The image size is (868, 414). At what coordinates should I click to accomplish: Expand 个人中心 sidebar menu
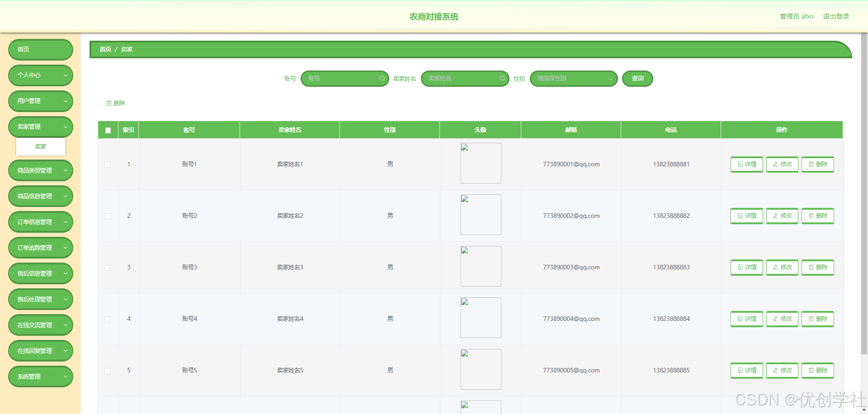[x=41, y=75]
